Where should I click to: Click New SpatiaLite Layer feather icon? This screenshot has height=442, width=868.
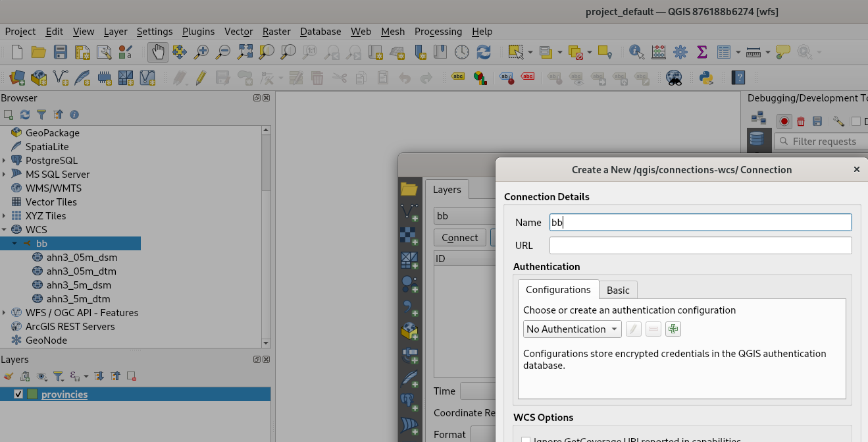pyautogui.click(x=82, y=78)
